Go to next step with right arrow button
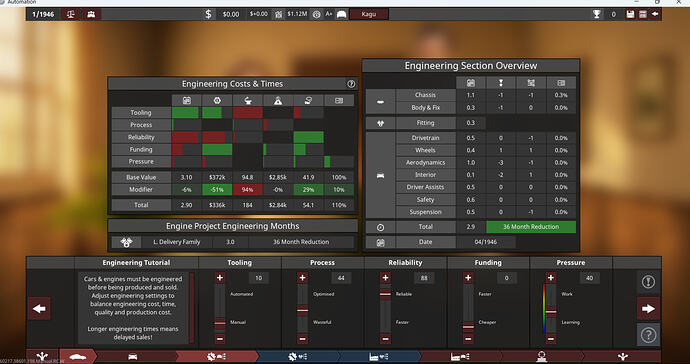 point(648,309)
